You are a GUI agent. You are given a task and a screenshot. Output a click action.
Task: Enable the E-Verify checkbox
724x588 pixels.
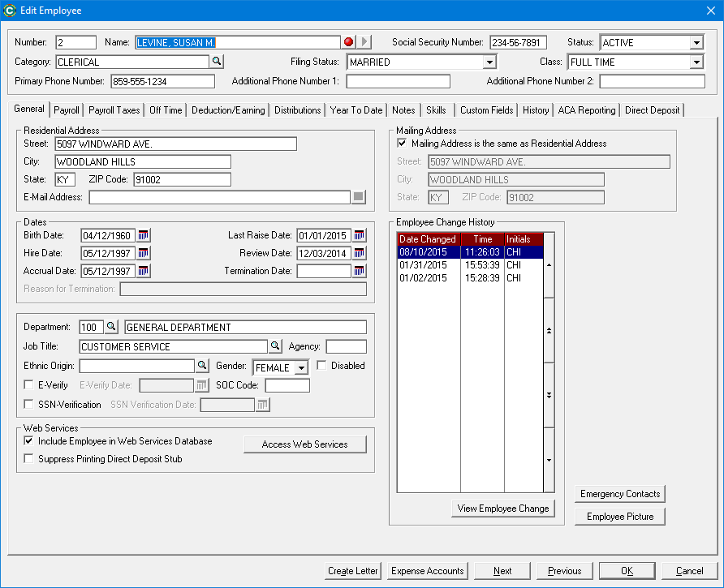click(x=28, y=385)
